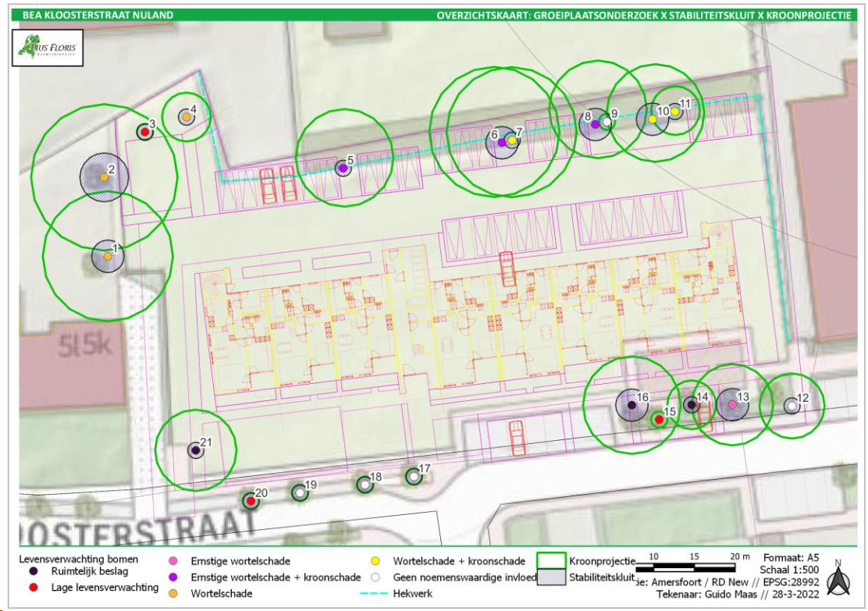Select tree marker number 13
This screenshot has width=868, height=611.
point(732,404)
